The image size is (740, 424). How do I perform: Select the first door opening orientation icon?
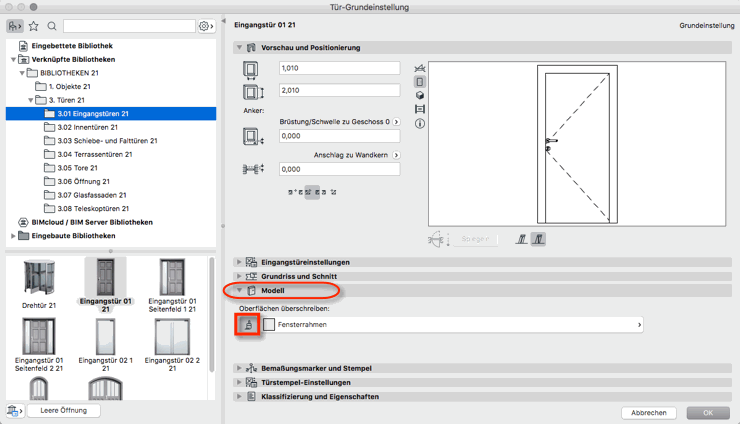(x=521, y=239)
